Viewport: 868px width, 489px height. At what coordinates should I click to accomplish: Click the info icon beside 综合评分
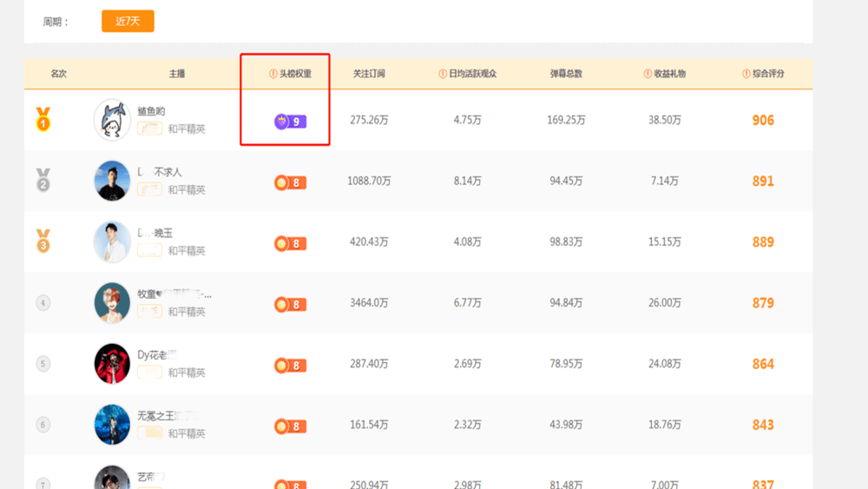tap(746, 74)
